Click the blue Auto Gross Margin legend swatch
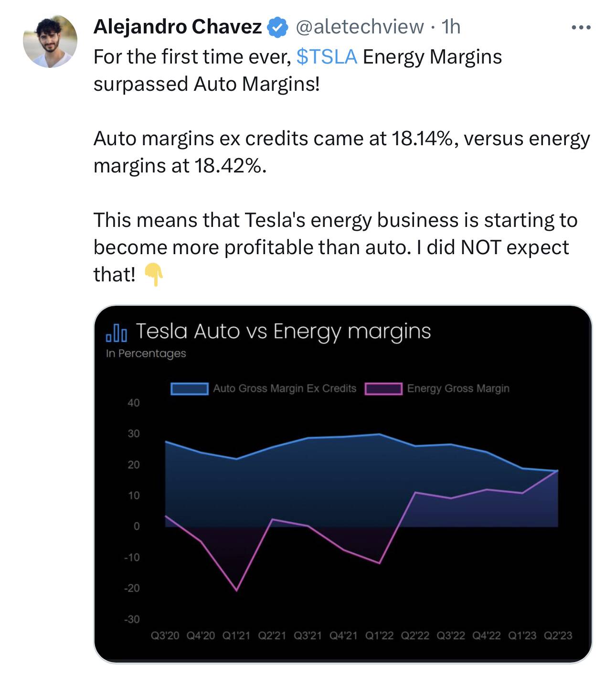 click(x=189, y=389)
